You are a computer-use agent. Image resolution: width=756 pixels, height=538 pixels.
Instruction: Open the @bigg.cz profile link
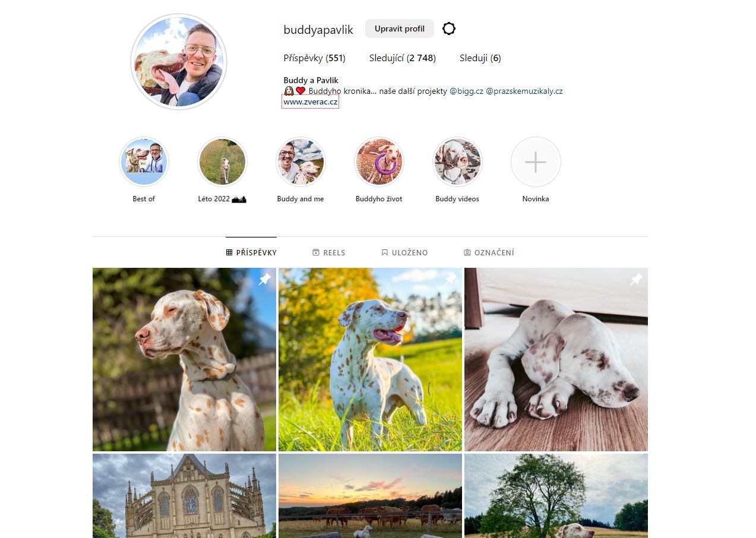tap(466, 91)
